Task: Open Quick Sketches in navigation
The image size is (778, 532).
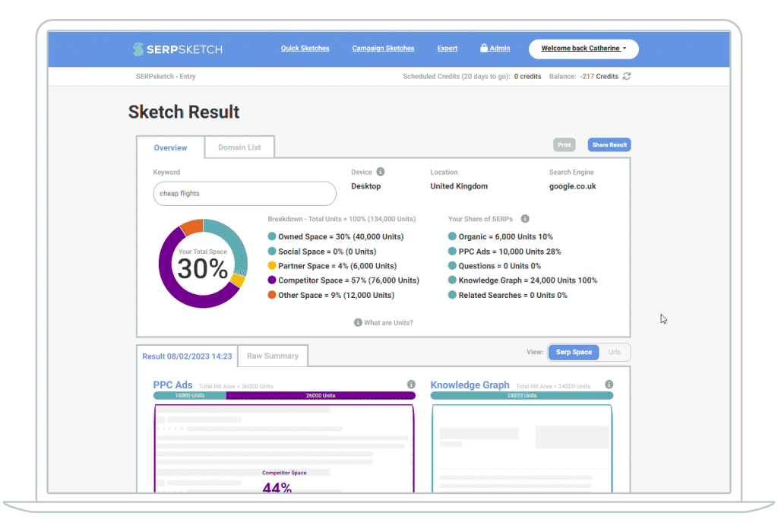Action: coord(305,48)
